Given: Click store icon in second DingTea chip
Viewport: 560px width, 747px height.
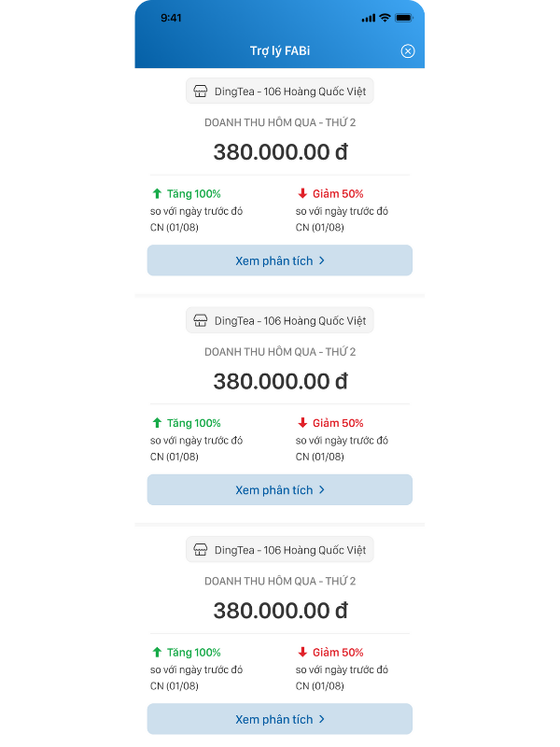Looking at the screenshot, I should click(200, 320).
